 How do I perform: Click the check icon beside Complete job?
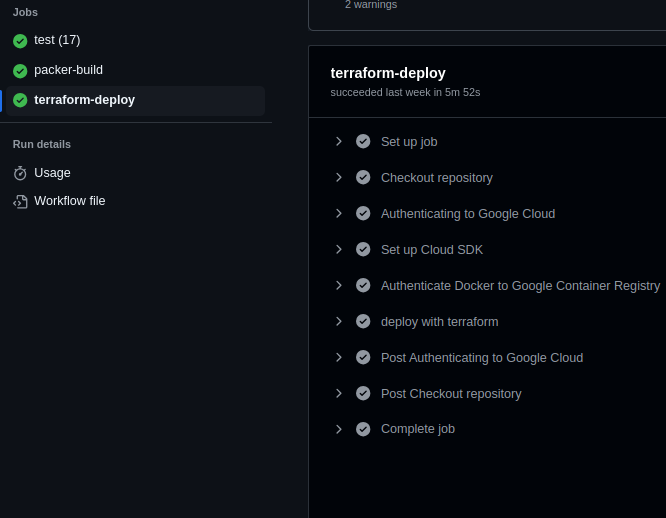tap(363, 429)
